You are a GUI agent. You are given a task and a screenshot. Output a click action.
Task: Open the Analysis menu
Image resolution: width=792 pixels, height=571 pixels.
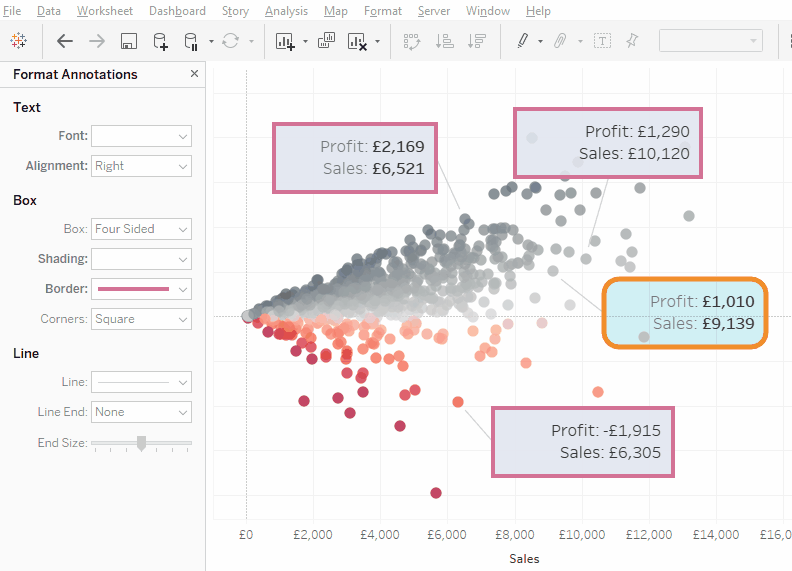tap(286, 11)
